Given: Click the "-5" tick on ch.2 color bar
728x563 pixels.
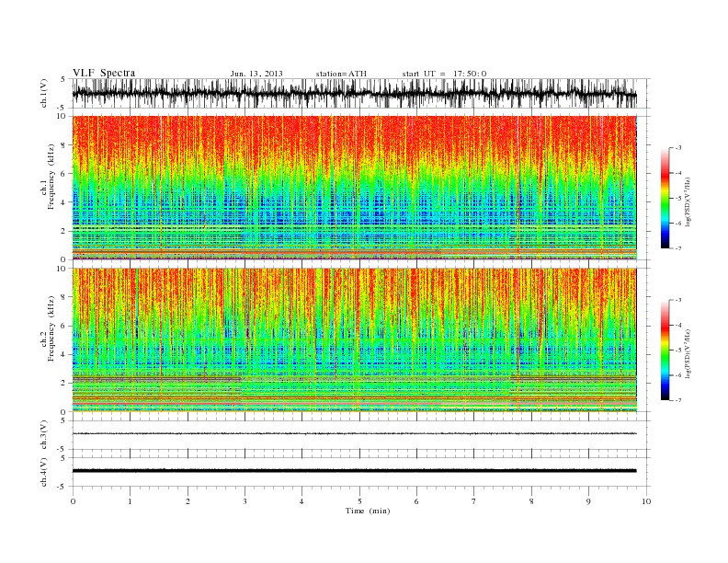Looking at the screenshot, I should 677,350.
